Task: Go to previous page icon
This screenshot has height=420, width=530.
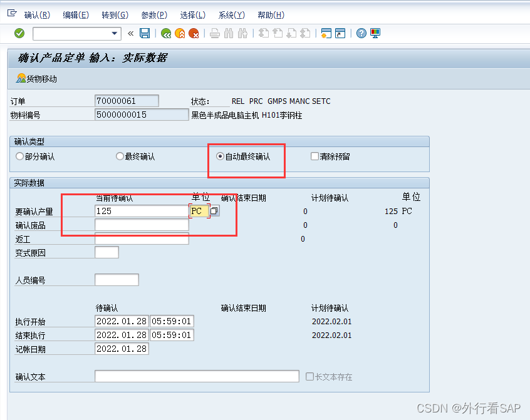Action: click(x=278, y=33)
